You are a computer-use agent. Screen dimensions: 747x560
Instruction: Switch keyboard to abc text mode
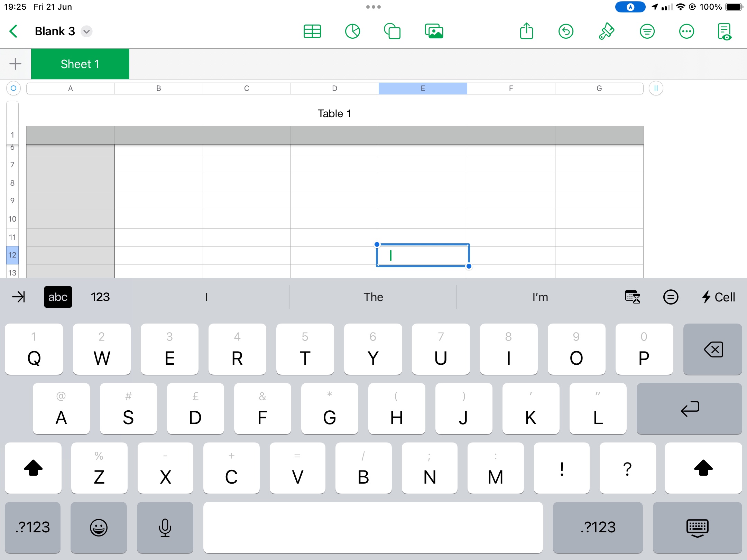click(x=58, y=297)
